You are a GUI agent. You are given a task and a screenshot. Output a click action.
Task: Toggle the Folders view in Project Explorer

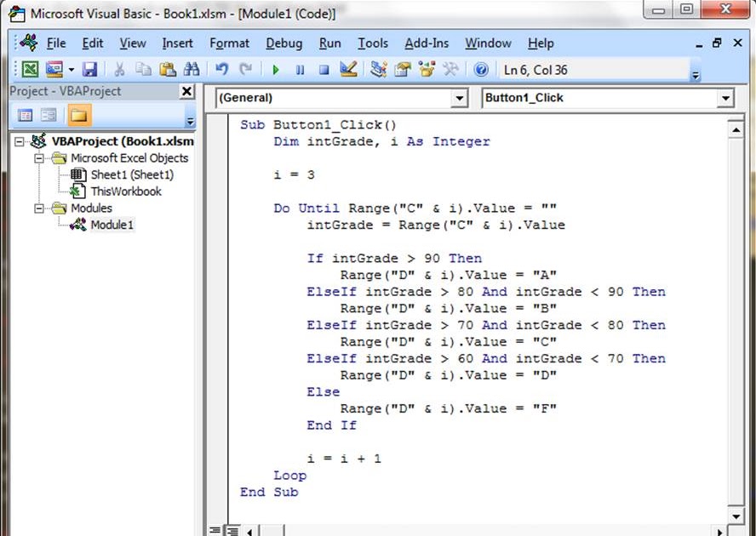[81, 117]
